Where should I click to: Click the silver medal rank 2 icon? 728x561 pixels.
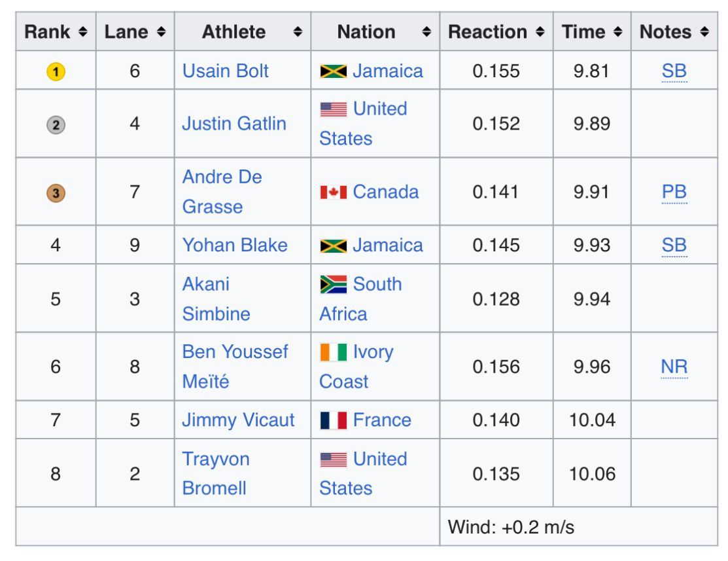coord(56,124)
